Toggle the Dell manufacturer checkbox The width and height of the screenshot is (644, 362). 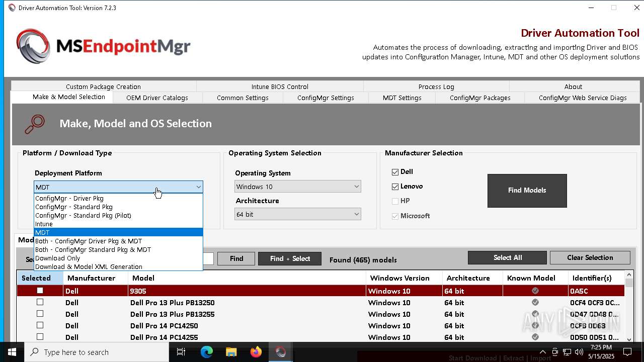395,172
